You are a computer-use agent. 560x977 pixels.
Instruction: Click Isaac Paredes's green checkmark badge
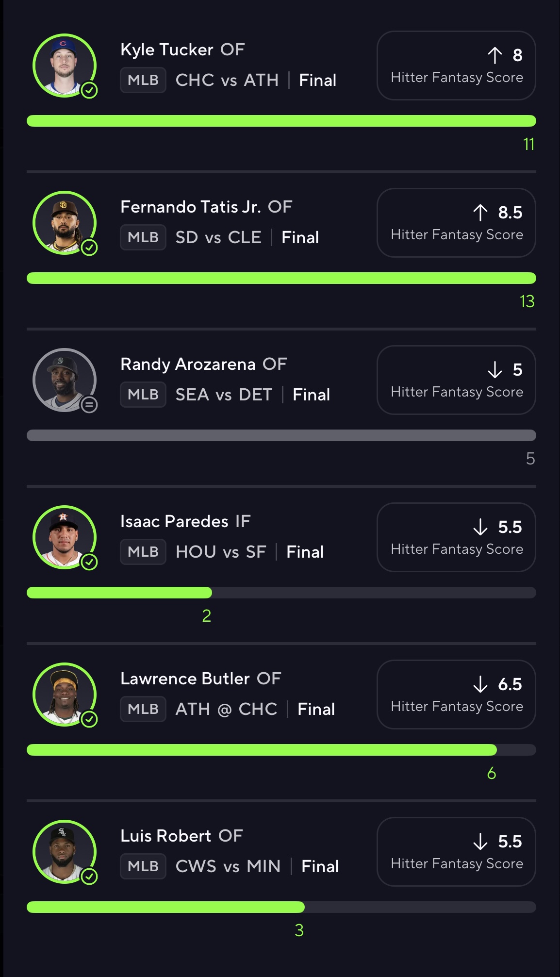[89, 562]
